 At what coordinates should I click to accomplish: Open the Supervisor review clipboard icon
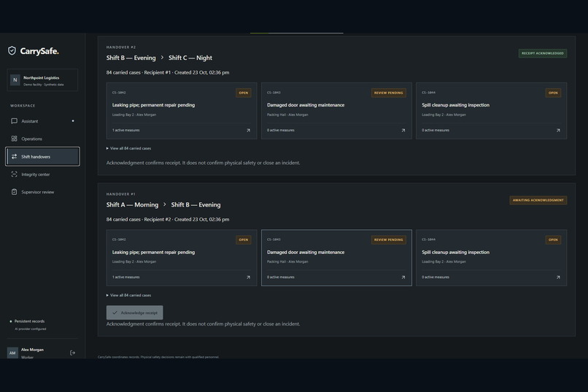click(15, 192)
